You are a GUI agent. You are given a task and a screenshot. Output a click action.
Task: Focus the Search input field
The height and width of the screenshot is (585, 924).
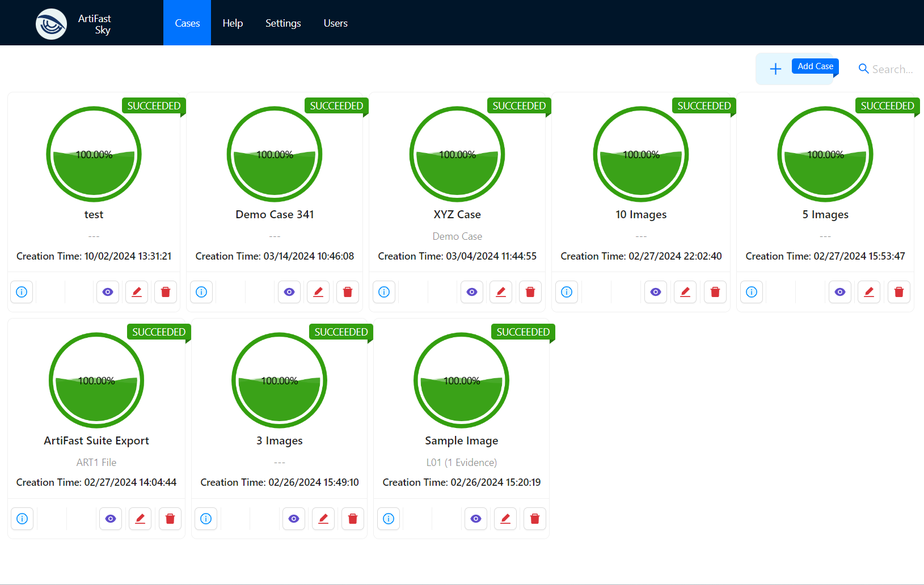(x=892, y=69)
